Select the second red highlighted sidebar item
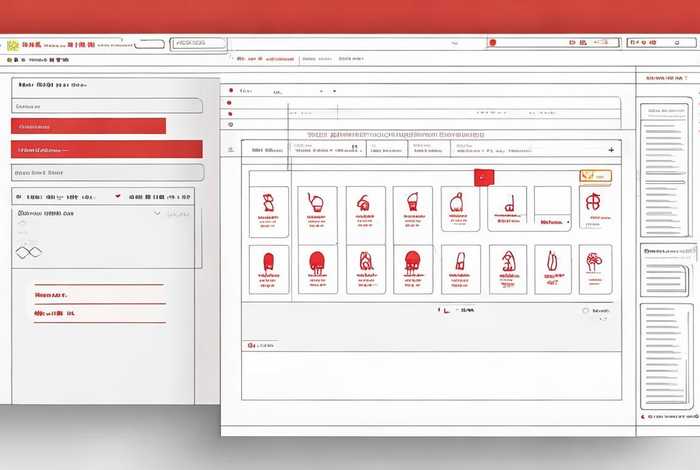 point(106,149)
